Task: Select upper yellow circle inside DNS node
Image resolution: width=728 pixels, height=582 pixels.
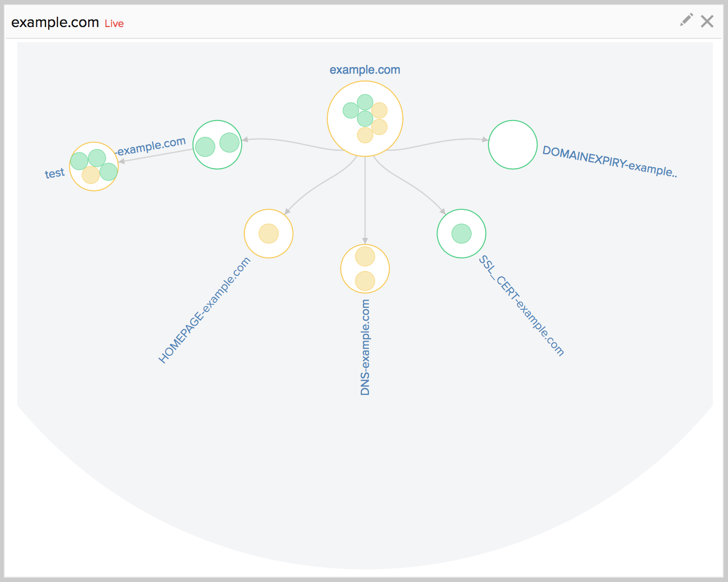Action: (365, 256)
